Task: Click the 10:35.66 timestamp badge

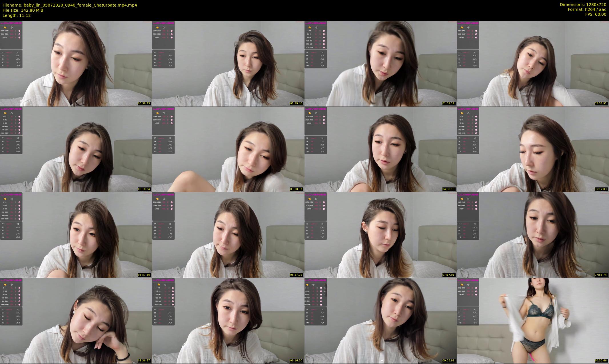Action: click(x=601, y=361)
